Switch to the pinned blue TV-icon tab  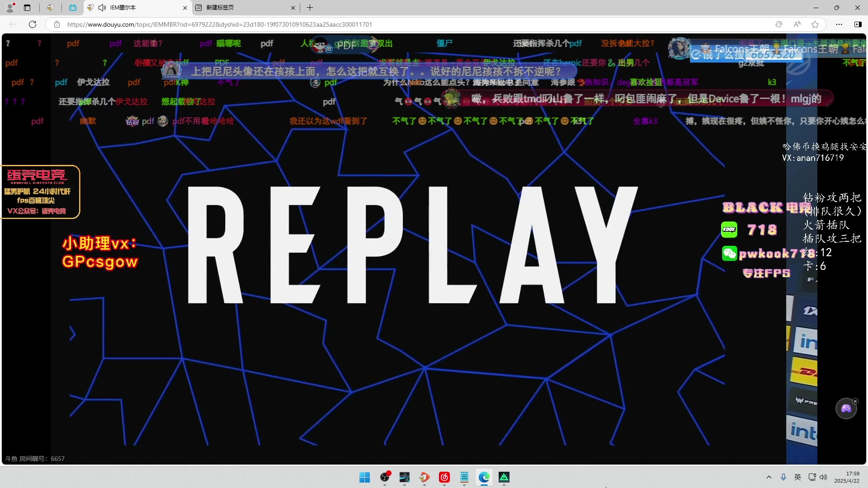[x=73, y=8]
